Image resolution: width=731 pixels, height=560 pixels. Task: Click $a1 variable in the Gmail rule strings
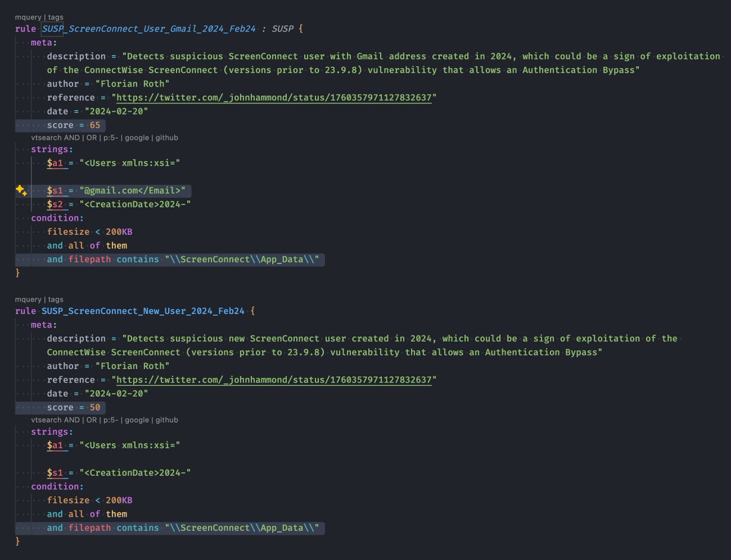click(x=55, y=163)
